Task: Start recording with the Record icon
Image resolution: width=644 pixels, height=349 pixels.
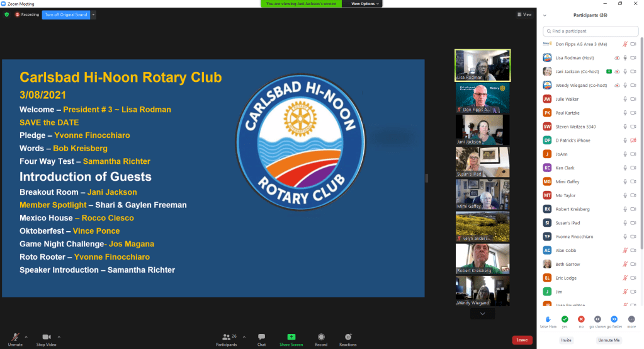Action: click(321, 338)
